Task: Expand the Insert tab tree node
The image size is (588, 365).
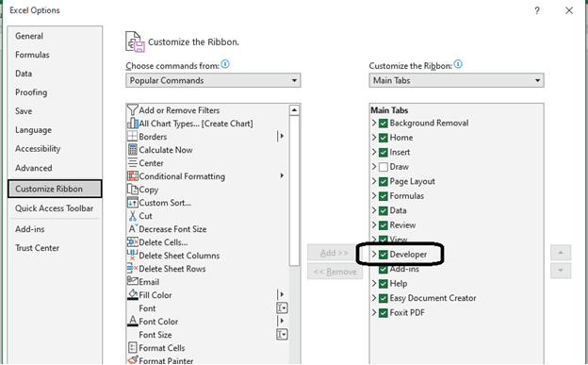Action: click(374, 152)
